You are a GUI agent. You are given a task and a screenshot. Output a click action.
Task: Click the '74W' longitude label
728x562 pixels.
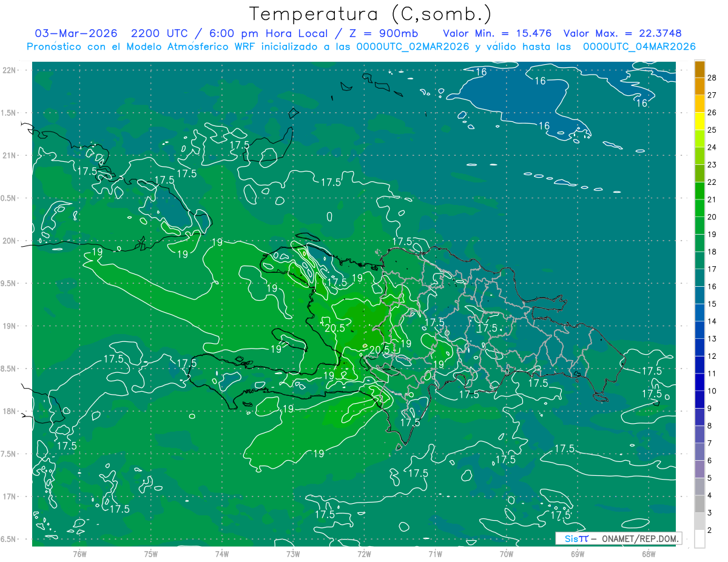(222, 554)
